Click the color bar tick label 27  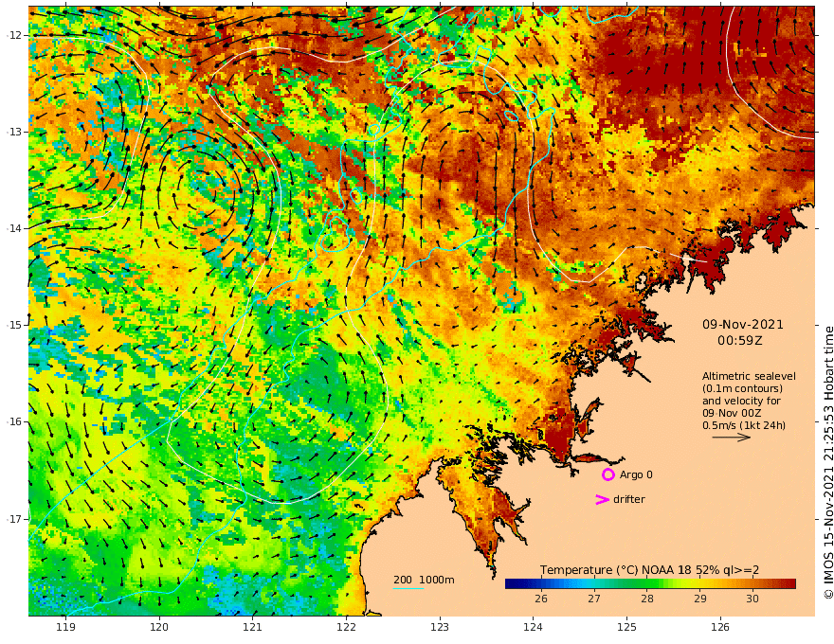(x=594, y=599)
